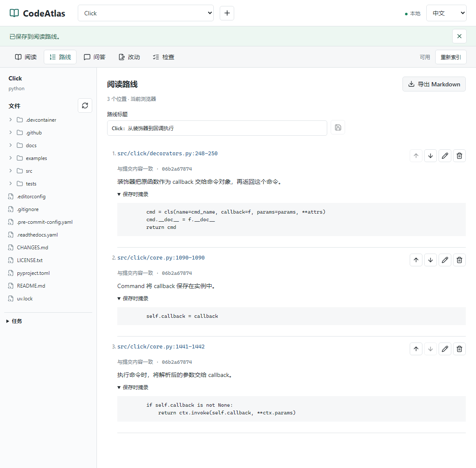Click the code excerpt with cmd = cls(
The image size is (476, 468).
(x=292, y=220)
